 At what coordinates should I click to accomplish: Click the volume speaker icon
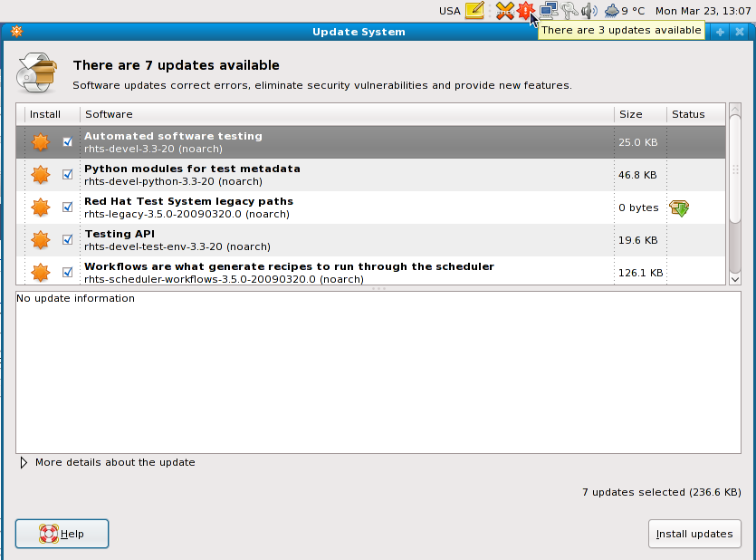coord(589,11)
